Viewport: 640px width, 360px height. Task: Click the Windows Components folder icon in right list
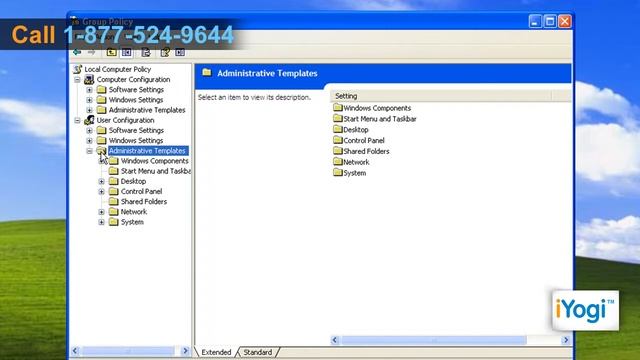(x=338, y=108)
